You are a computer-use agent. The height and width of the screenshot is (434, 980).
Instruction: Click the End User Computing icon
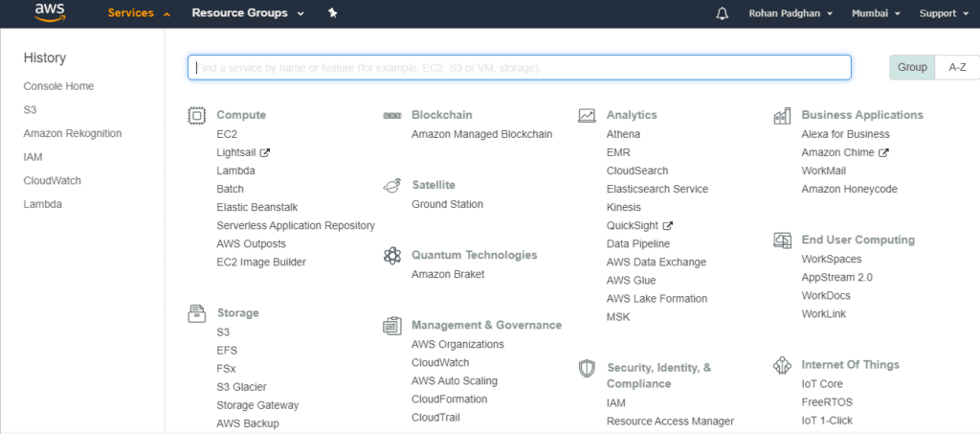[x=783, y=240]
